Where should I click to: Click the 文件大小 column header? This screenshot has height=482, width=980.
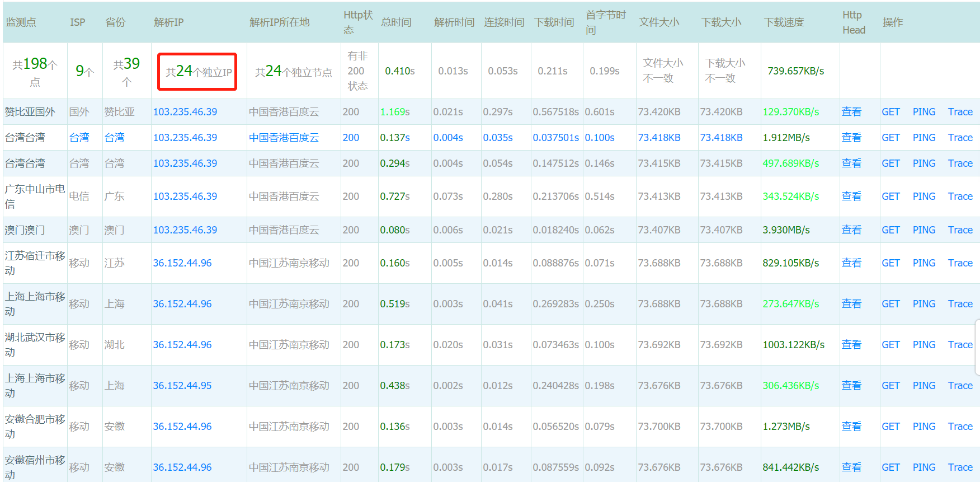click(659, 22)
